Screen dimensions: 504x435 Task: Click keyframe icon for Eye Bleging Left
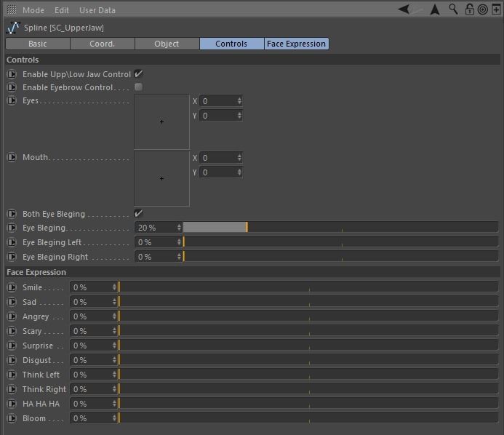point(12,242)
